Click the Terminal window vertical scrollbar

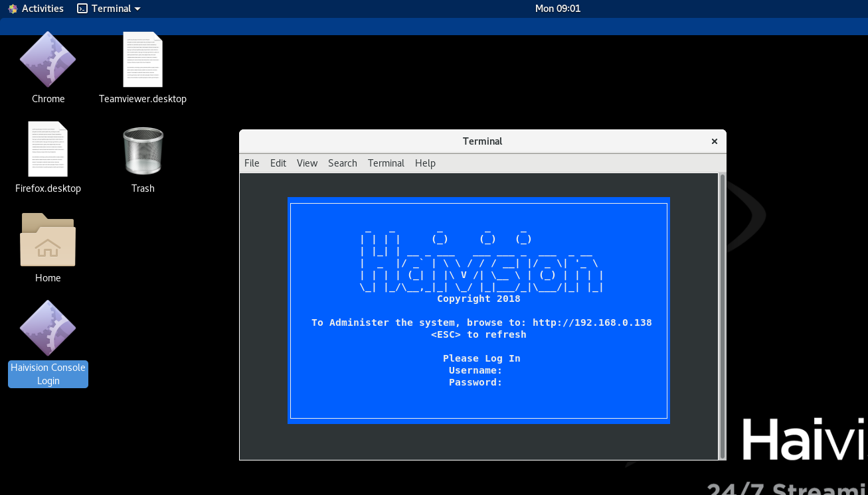[x=723, y=316]
